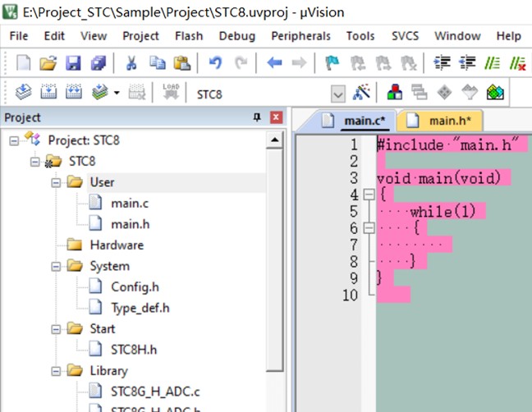Insert or remove a bookmark flag

(332, 62)
